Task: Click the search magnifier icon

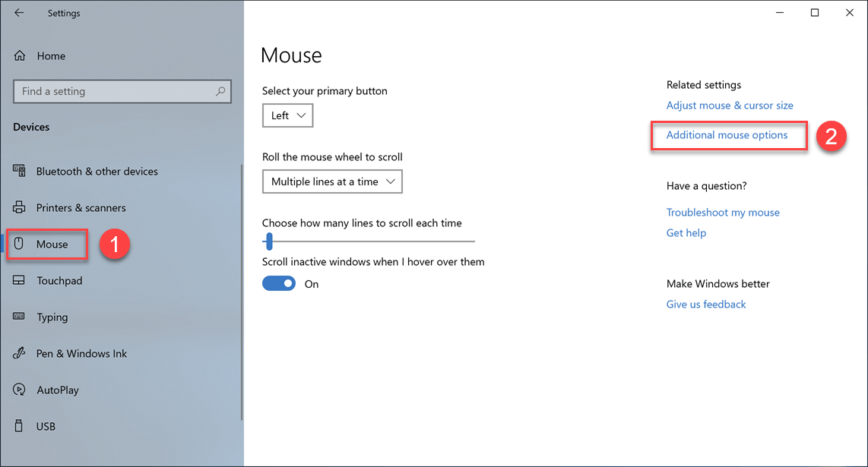Action: tap(220, 91)
